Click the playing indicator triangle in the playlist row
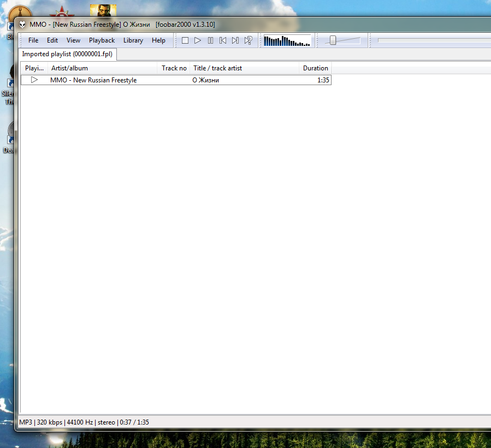This screenshot has height=448, width=491. click(x=34, y=80)
